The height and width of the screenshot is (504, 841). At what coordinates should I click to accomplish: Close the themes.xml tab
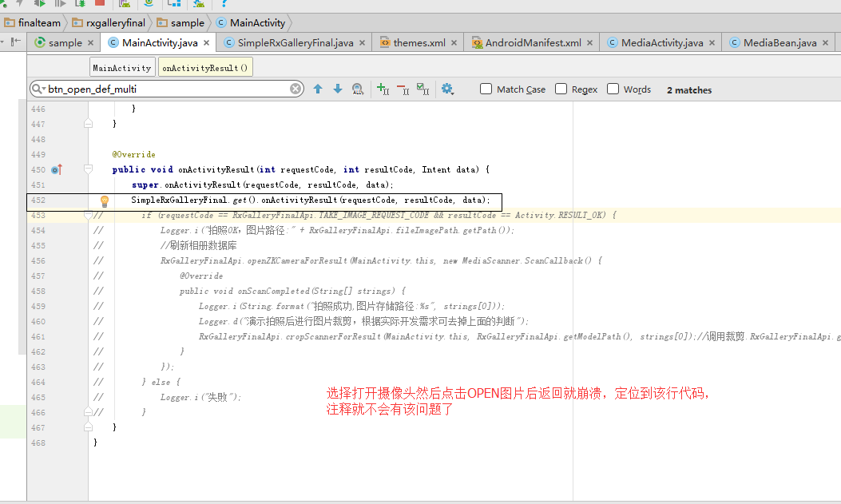coord(454,43)
